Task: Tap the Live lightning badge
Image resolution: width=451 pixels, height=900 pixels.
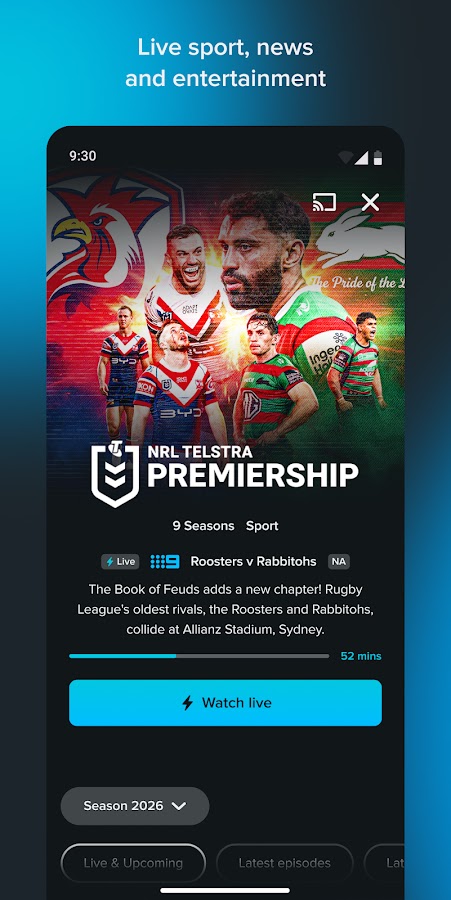Action: [x=120, y=561]
